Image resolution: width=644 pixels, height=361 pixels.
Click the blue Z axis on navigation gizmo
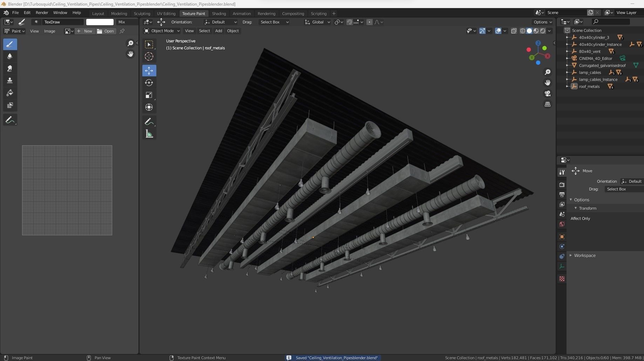point(538,43)
